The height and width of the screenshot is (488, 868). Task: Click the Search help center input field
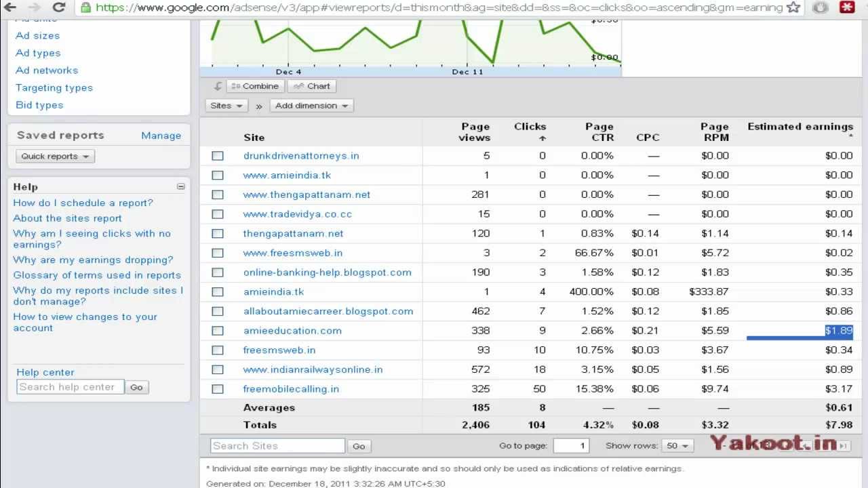71,387
